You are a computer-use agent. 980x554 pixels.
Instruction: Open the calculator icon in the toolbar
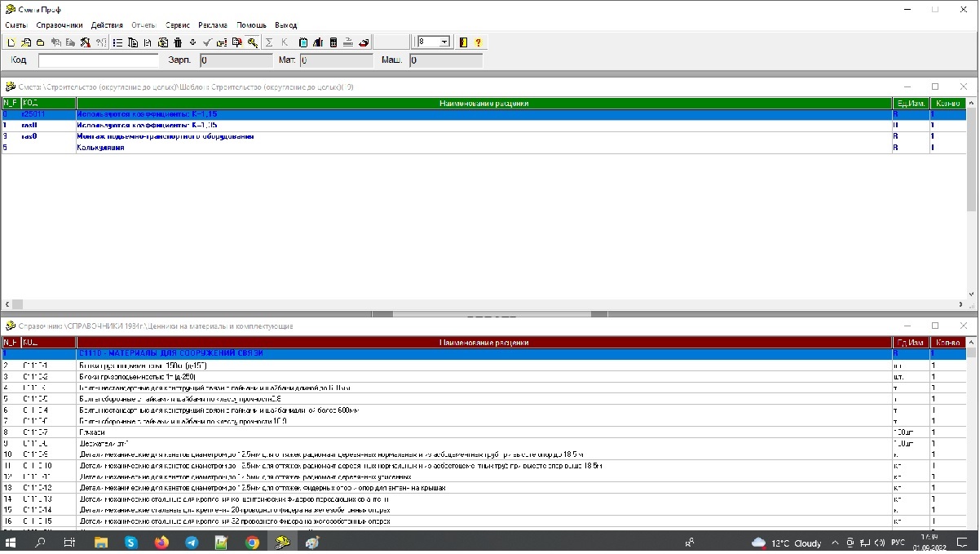click(333, 42)
